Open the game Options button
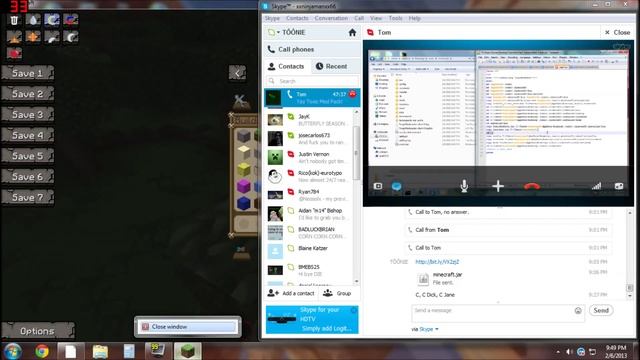This screenshot has height=360, width=640. [38, 331]
